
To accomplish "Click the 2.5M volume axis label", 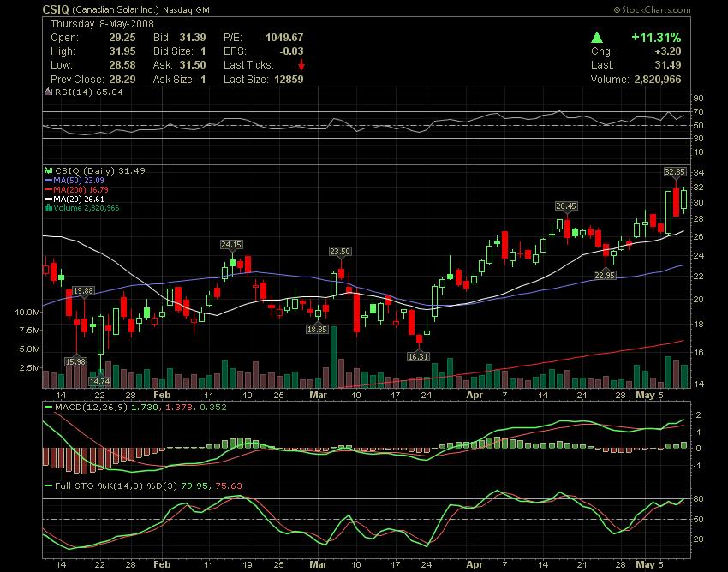I will [x=29, y=367].
